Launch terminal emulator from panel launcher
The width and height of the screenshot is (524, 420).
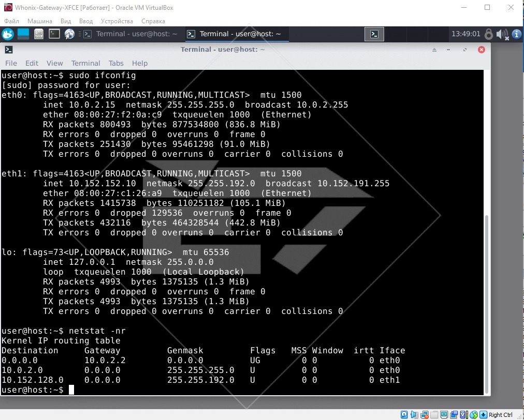click(x=54, y=34)
